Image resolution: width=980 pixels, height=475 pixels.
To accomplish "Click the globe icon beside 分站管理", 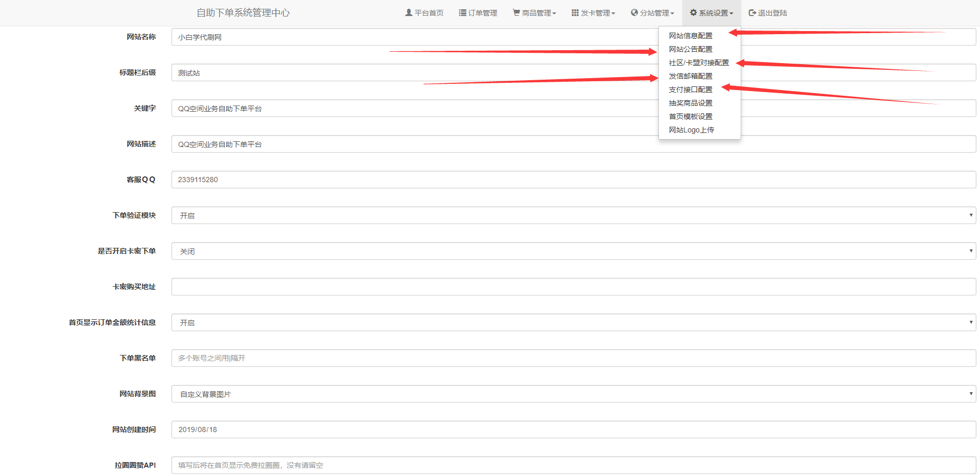I will click(x=634, y=12).
